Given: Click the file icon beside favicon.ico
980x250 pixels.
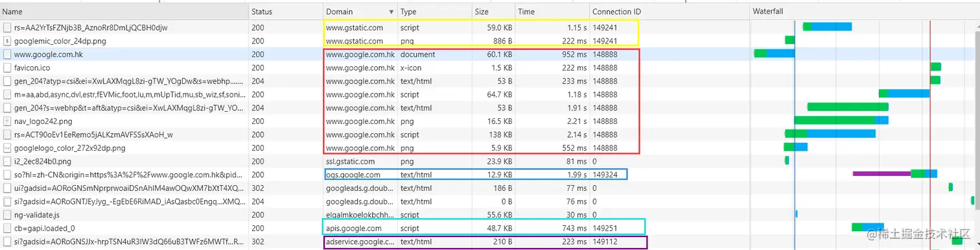Looking at the screenshot, I should (7, 68).
